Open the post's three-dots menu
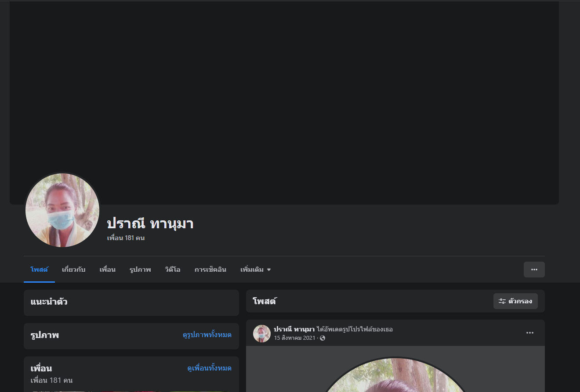Screen dimensions: 580x392 [x=530, y=333]
